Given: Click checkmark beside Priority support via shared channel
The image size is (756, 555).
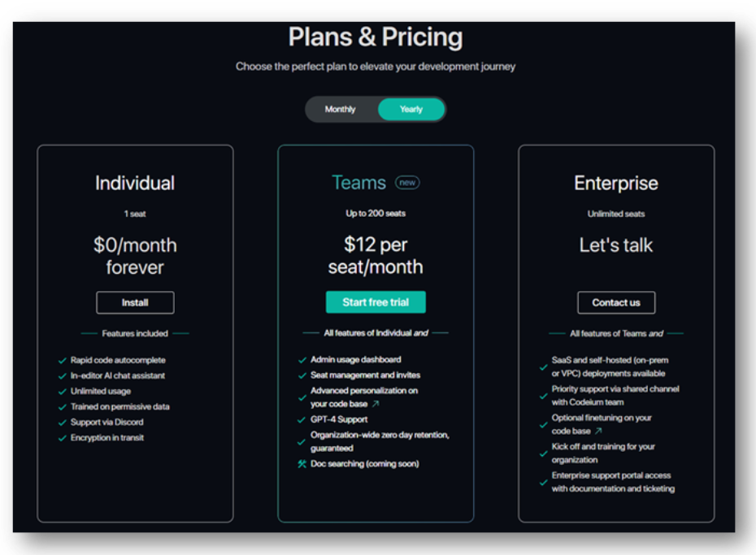Looking at the screenshot, I should coord(543,396).
